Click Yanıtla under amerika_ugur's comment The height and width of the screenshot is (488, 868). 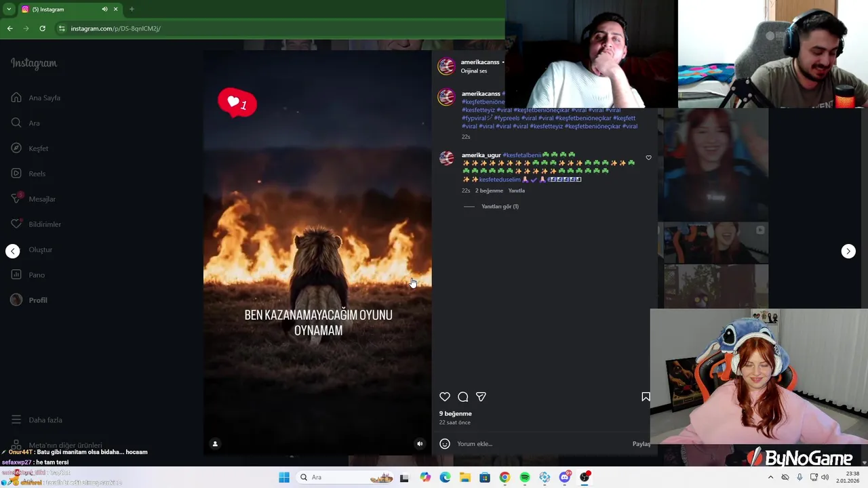(517, 190)
